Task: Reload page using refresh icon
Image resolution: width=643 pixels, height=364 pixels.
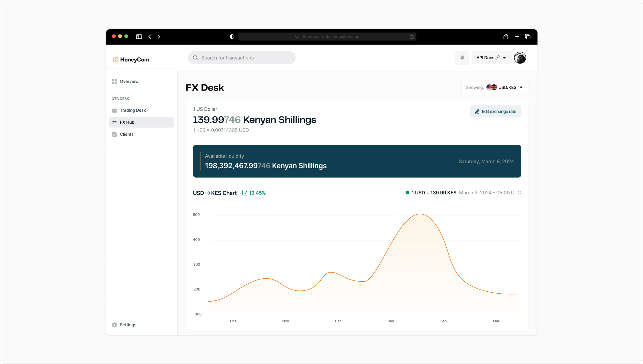Action: tap(411, 37)
